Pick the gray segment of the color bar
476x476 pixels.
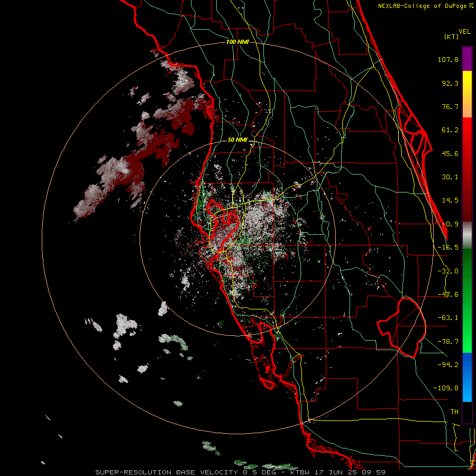(x=467, y=235)
